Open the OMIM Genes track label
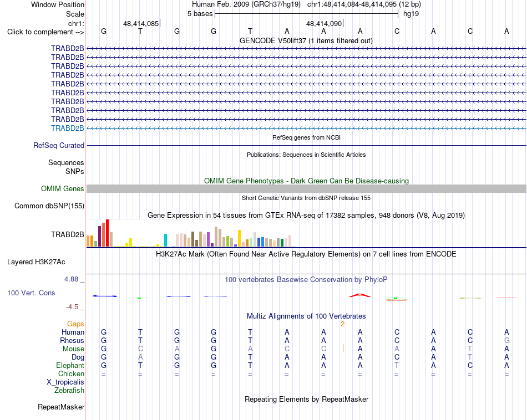Viewport: 527px width, 420px height. point(63,189)
